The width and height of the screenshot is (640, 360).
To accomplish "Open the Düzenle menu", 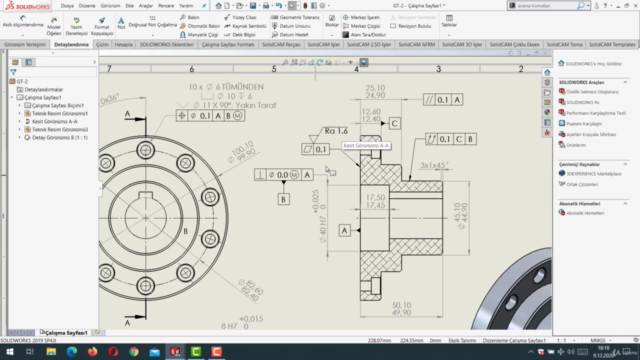I will [87, 6].
